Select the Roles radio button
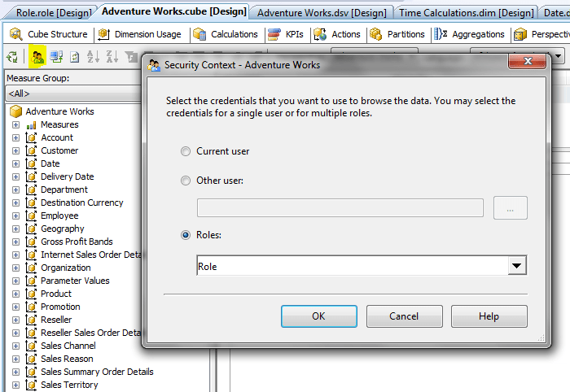The height and width of the screenshot is (392, 570). coord(186,235)
